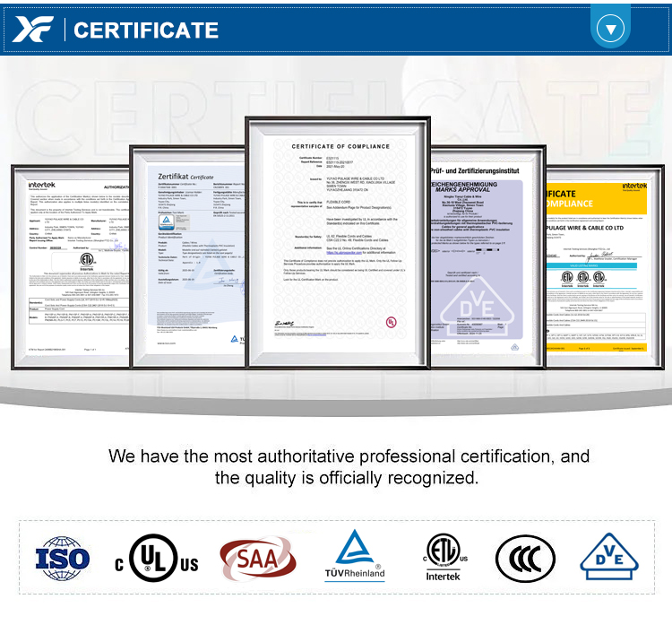Click the intertek logo on leftmost certificate
672x625 pixels.
(x=41, y=185)
